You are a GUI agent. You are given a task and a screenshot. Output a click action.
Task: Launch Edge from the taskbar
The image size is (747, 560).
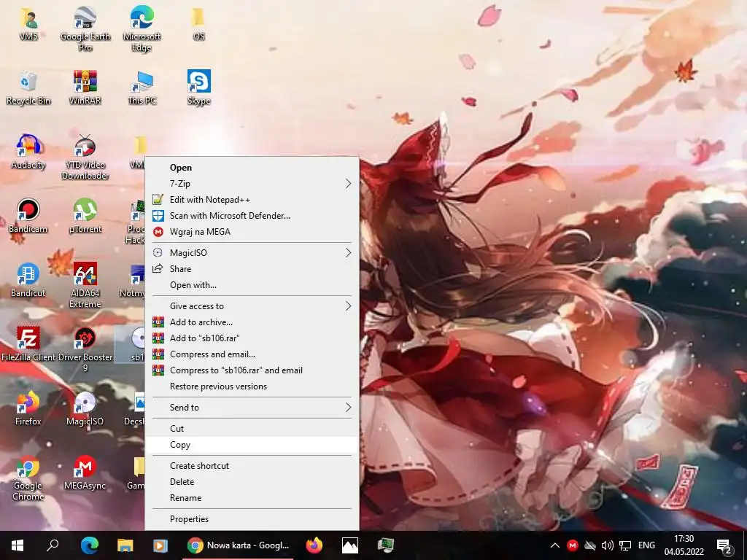(89, 545)
